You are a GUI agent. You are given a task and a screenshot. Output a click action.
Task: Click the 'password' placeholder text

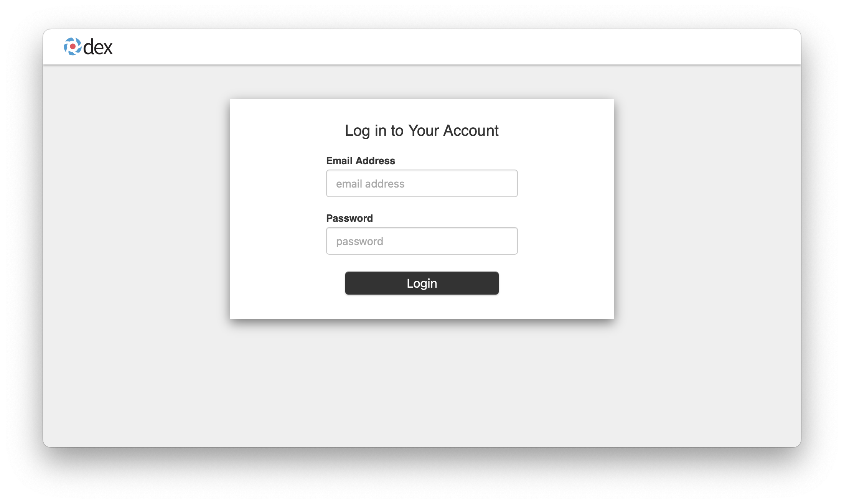coord(359,241)
